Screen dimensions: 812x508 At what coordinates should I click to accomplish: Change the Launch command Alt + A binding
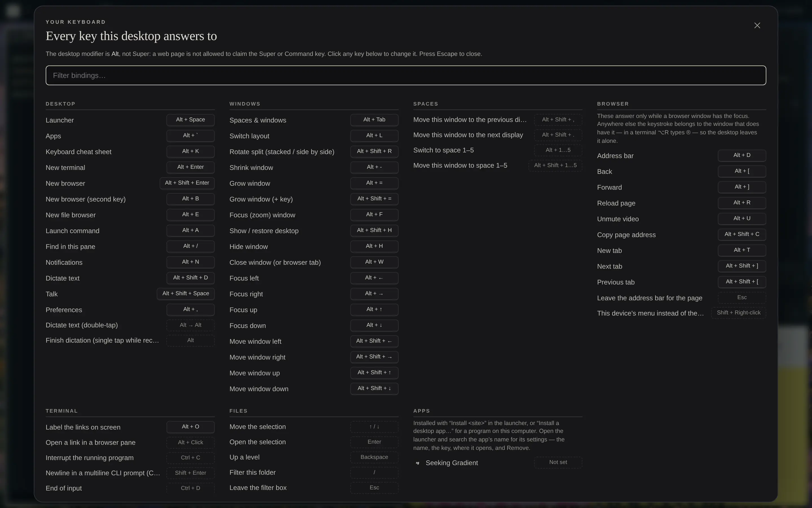pyautogui.click(x=190, y=230)
